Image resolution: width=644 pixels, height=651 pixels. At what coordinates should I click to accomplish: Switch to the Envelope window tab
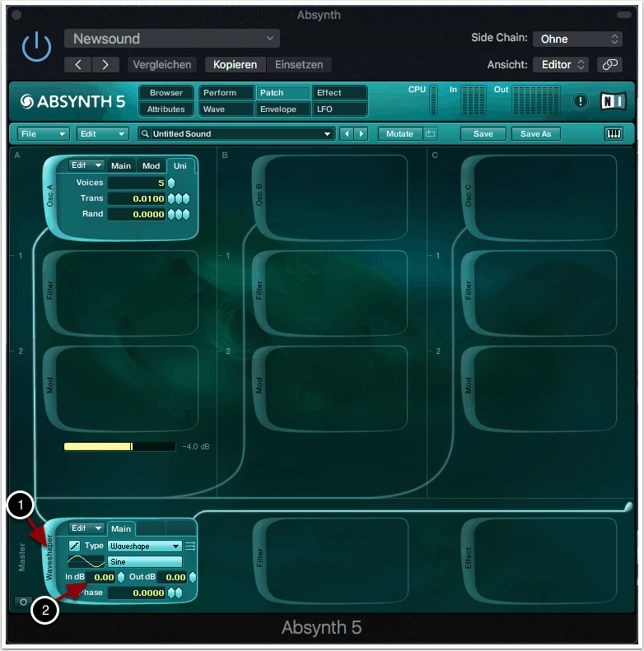coord(282,109)
